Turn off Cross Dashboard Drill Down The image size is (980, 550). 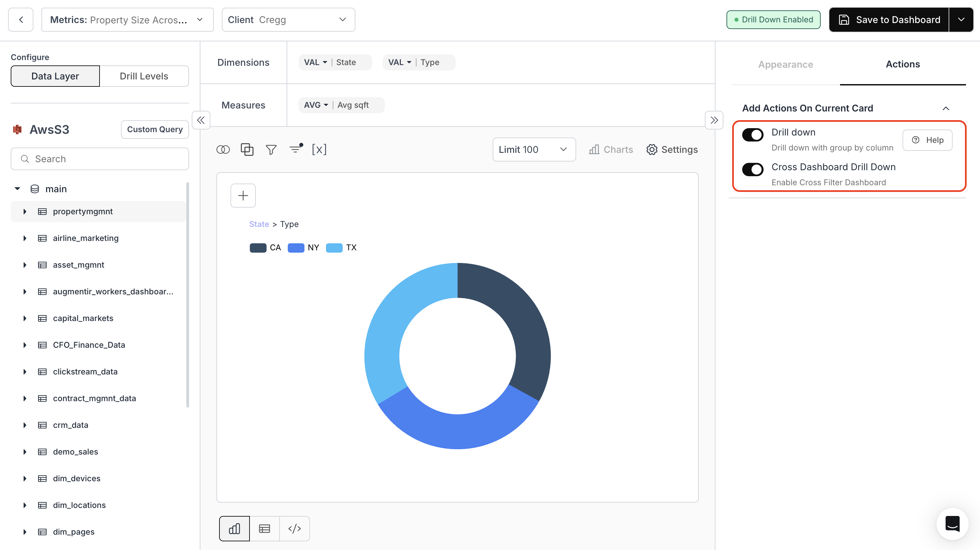pyautogui.click(x=753, y=169)
